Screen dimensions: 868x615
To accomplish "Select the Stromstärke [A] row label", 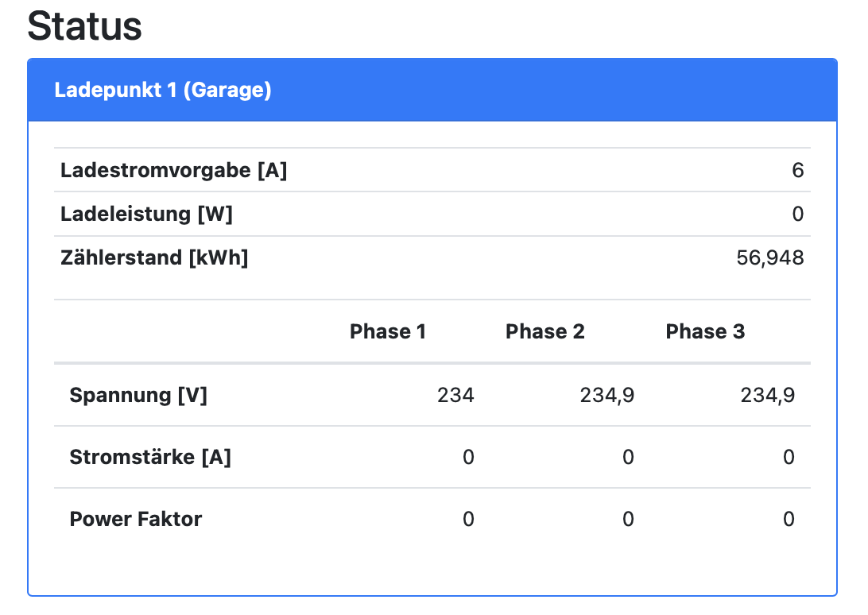I will coord(150,457).
